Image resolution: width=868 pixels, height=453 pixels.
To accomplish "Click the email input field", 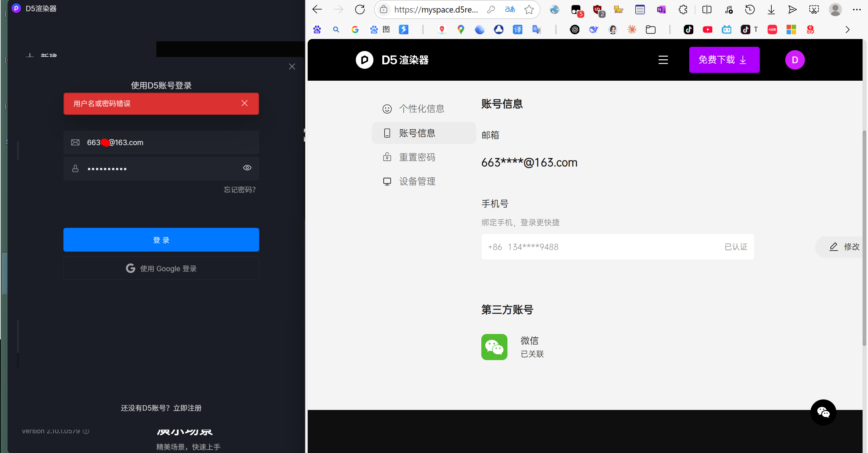I will pyautogui.click(x=161, y=142).
